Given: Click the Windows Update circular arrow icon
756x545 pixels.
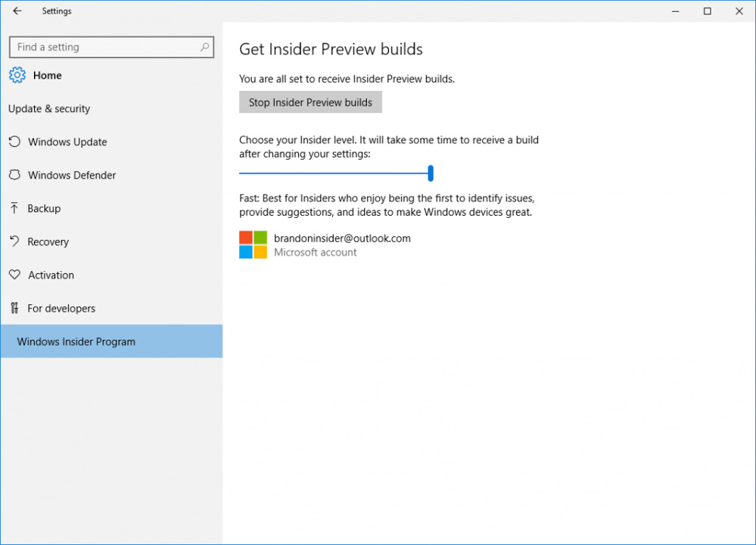Looking at the screenshot, I should point(15,142).
